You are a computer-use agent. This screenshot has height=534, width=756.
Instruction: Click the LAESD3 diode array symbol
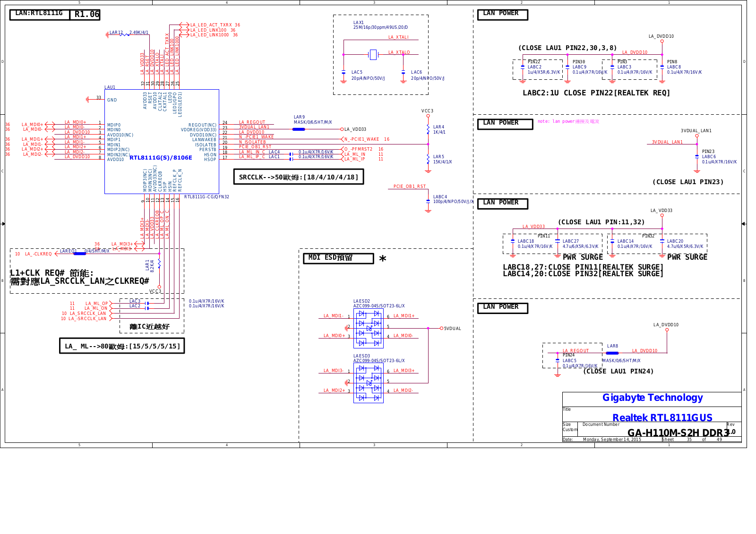click(369, 383)
